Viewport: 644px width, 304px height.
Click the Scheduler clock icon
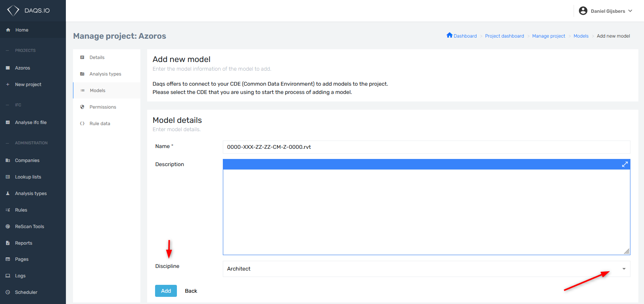coord(8,292)
